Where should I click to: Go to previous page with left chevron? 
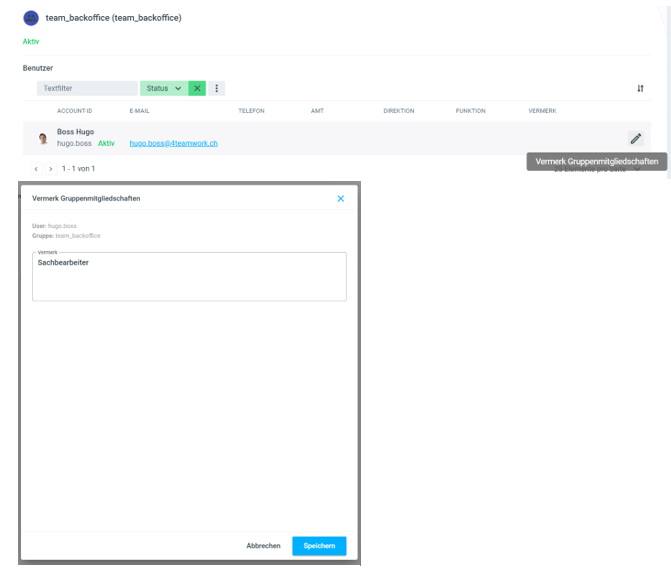click(x=37, y=169)
